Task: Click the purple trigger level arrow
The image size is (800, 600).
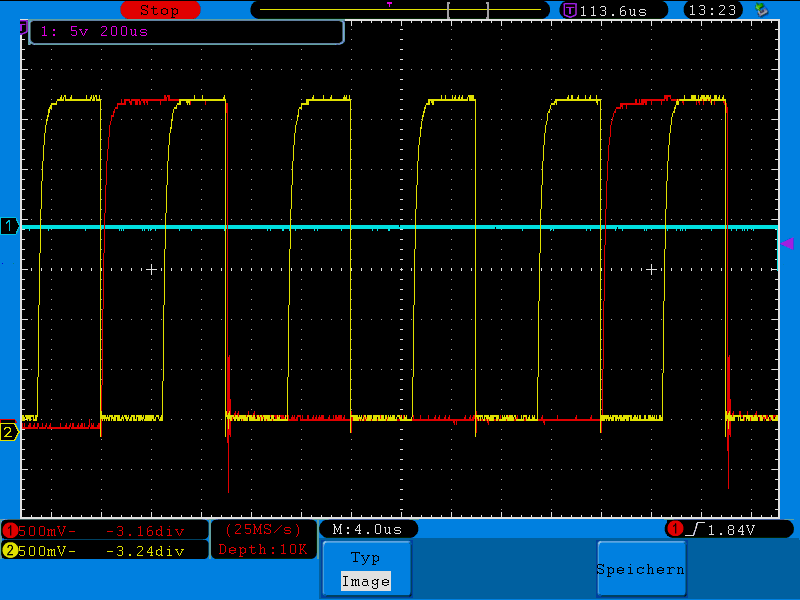Action: click(x=787, y=243)
